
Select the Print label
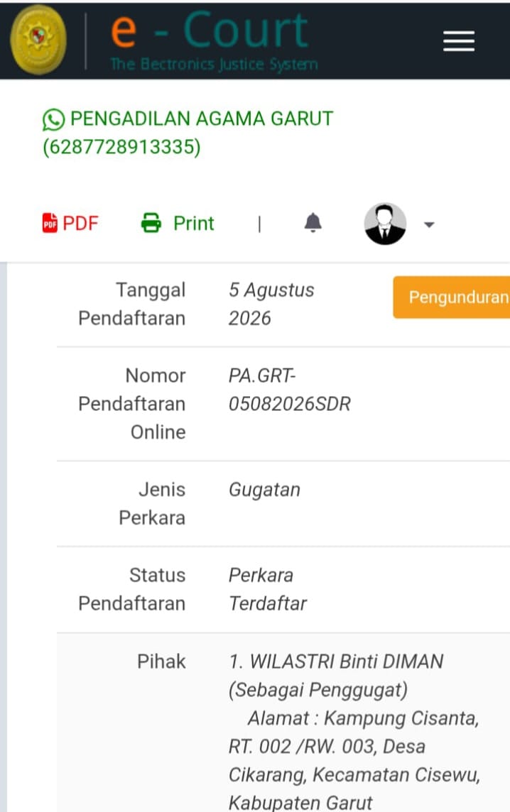point(193,223)
